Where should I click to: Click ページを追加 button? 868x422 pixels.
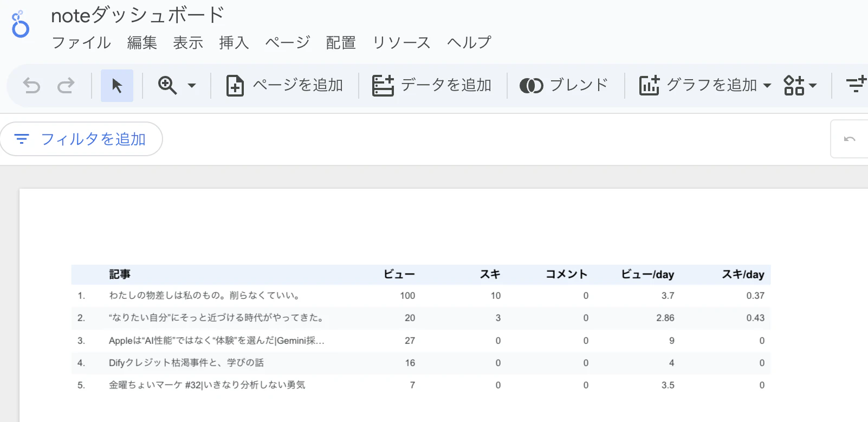point(284,86)
